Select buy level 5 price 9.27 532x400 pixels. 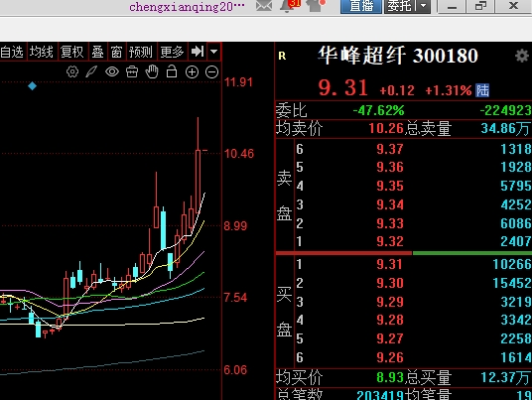click(x=390, y=338)
